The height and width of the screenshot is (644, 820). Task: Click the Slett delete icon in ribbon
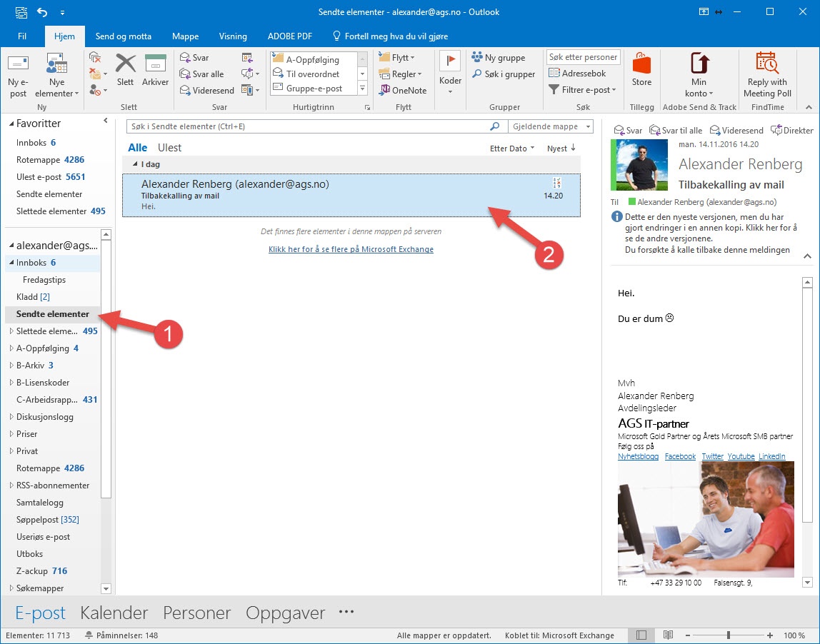126,70
